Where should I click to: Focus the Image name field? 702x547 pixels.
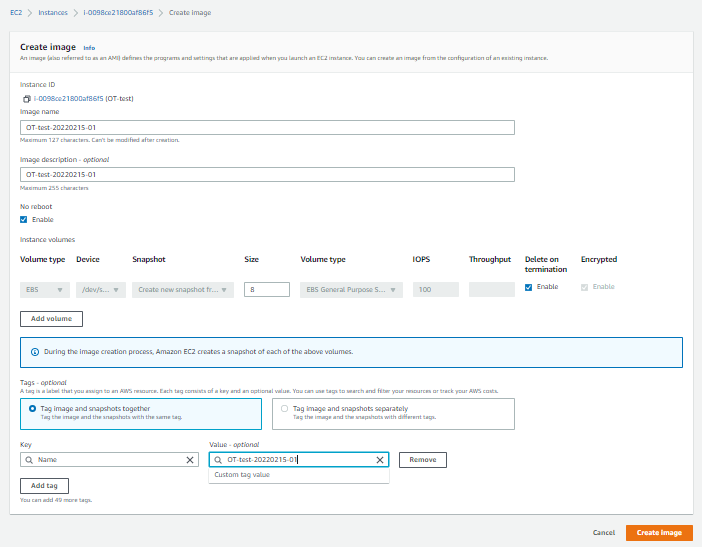267,128
